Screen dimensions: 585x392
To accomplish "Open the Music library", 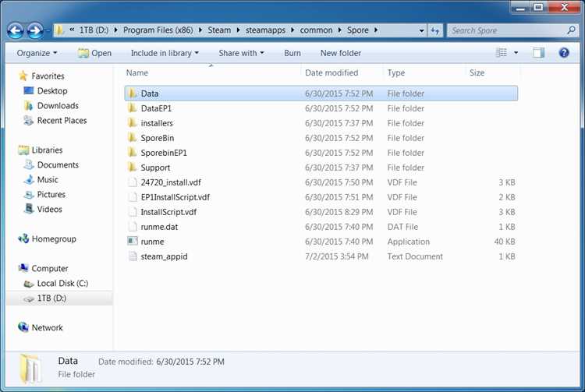I will click(x=48, y=179).
